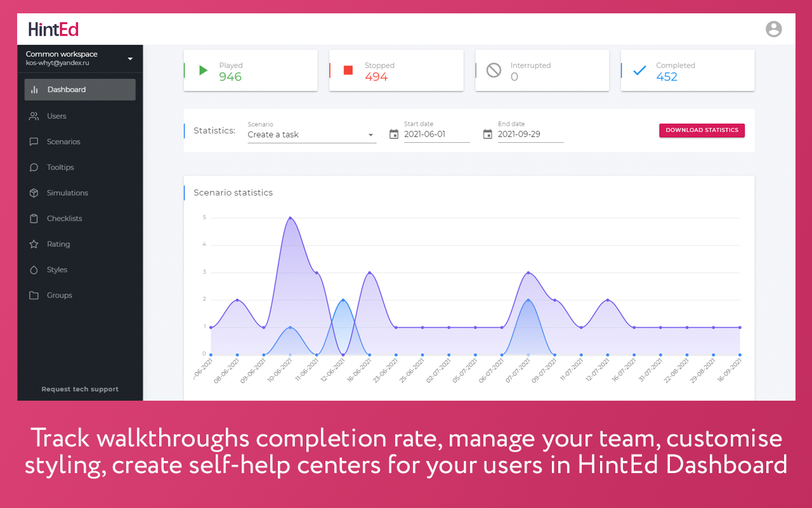Viewport: 812px width, 508px height.
Task: Click the red Stopped square icon
Action: click(x=348, y=70)
